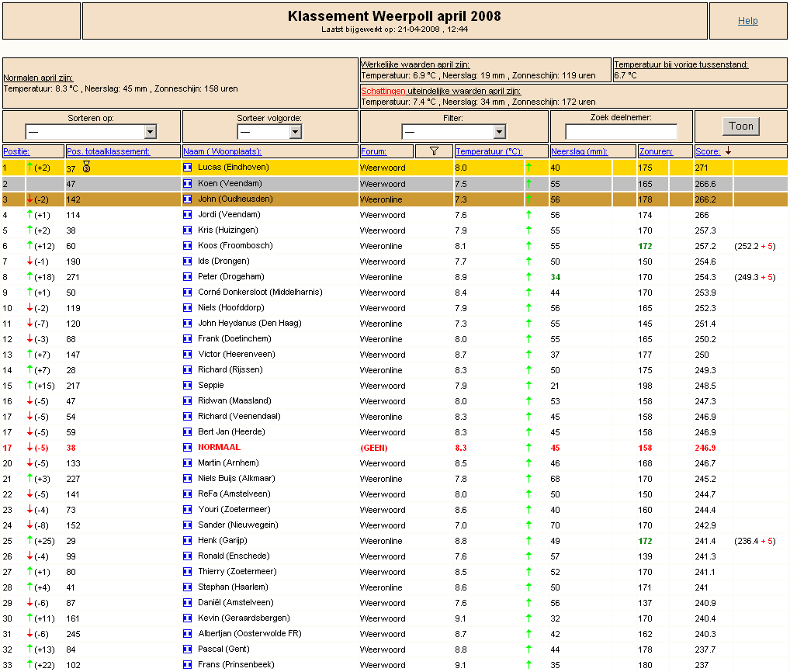The width and height of the screenshot is (790, 672).
Task: Click the Zoek deelnemer search field
Action: (x=622, y=132)
